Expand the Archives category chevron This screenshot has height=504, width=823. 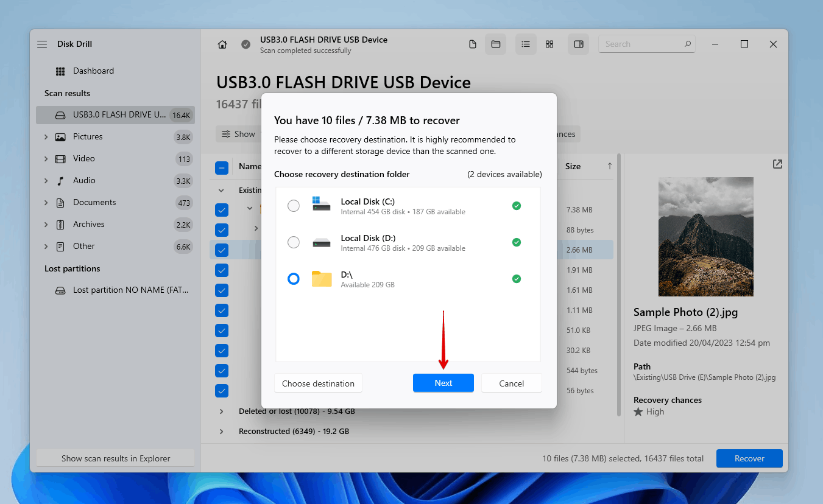pos(46,225)
